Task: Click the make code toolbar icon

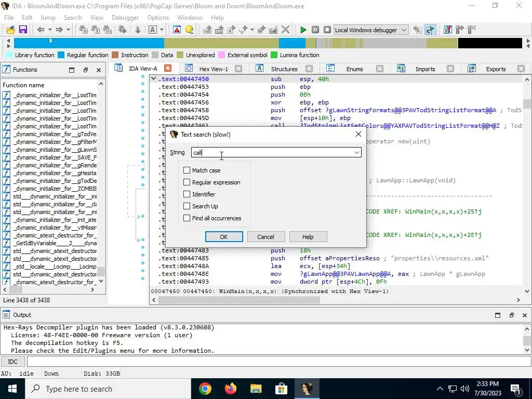Action: tap(207, 30)
